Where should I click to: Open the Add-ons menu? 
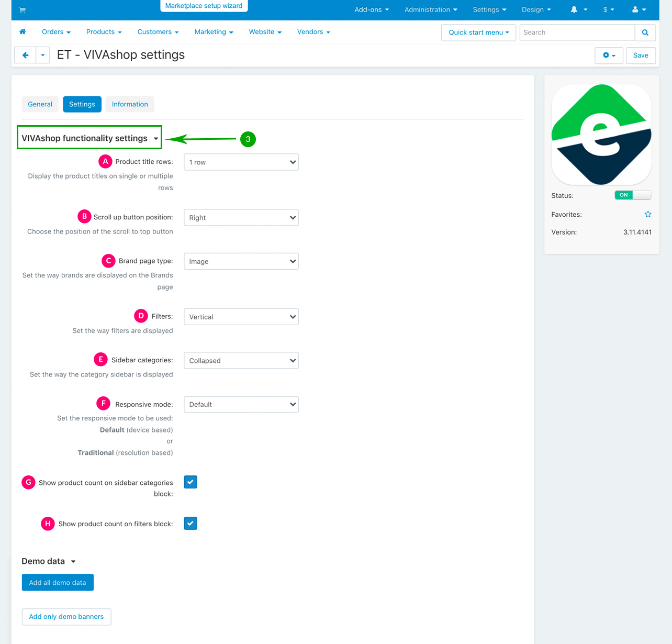(372, 10)
